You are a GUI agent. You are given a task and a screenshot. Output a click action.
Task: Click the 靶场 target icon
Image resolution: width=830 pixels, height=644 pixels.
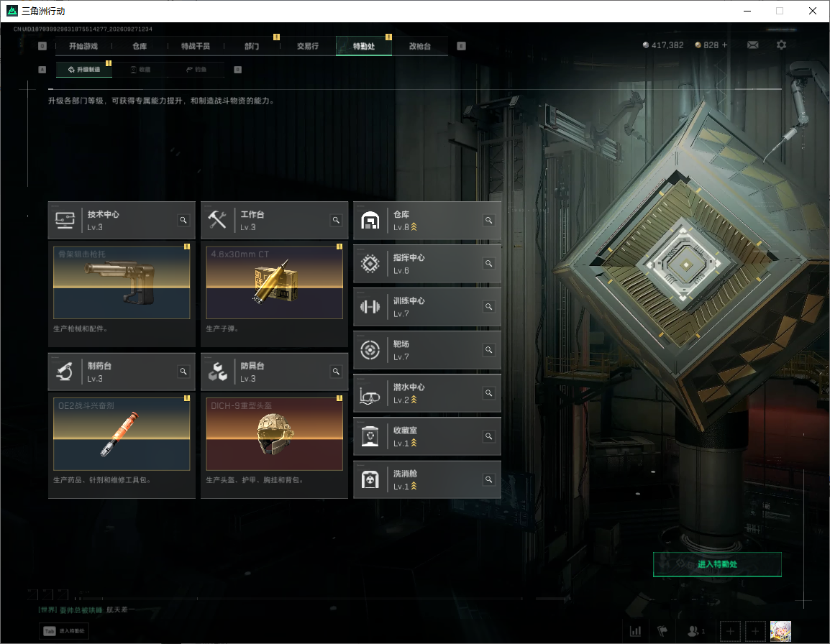pyautogui.click(x=370, y=350)
